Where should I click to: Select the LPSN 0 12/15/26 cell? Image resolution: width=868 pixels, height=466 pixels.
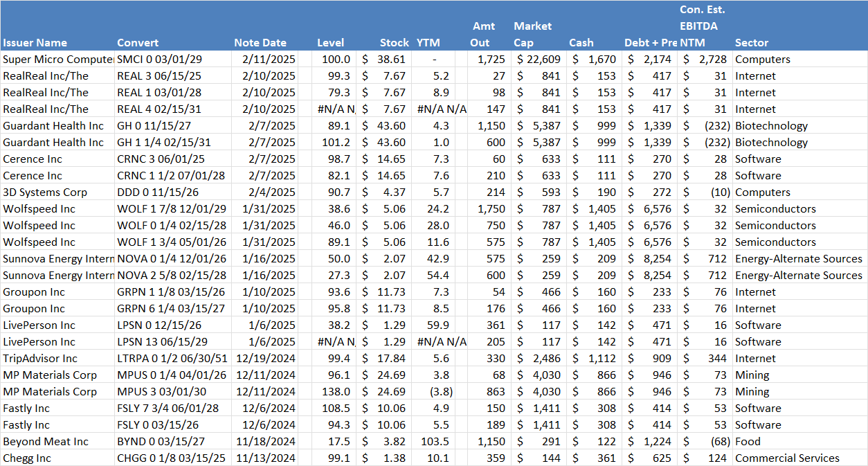[x=172, y=325]
